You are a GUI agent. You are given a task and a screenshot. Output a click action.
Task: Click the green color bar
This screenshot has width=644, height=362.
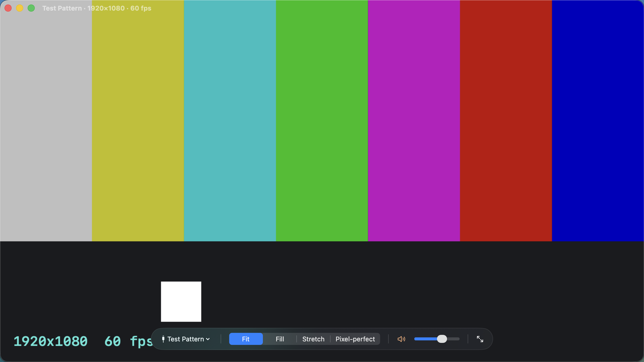point(322,121)
